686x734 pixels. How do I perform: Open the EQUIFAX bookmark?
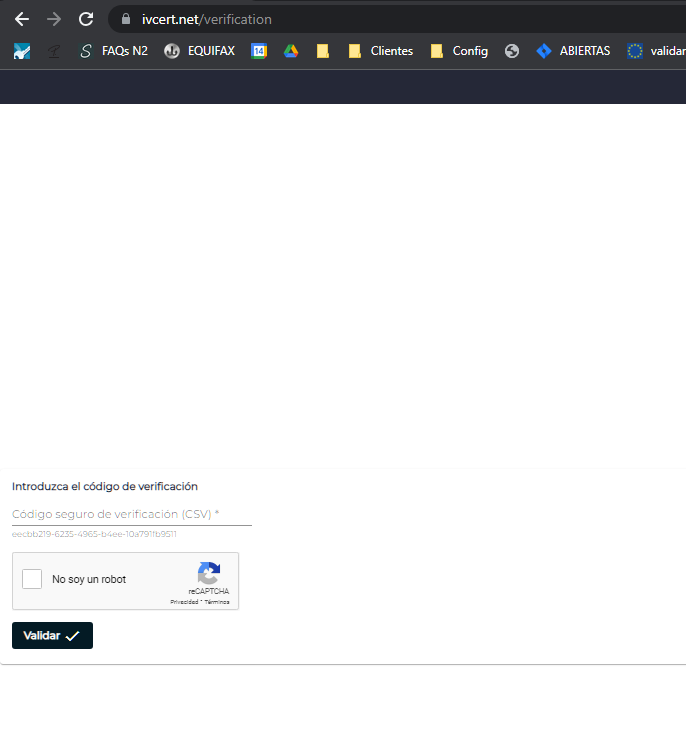[199, 51]
